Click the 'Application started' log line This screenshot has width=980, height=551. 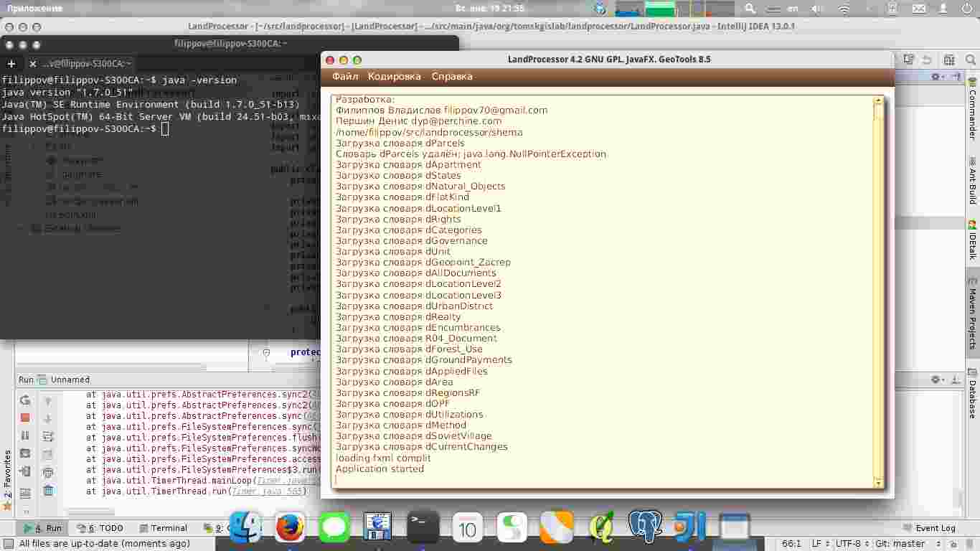[380, 468]
